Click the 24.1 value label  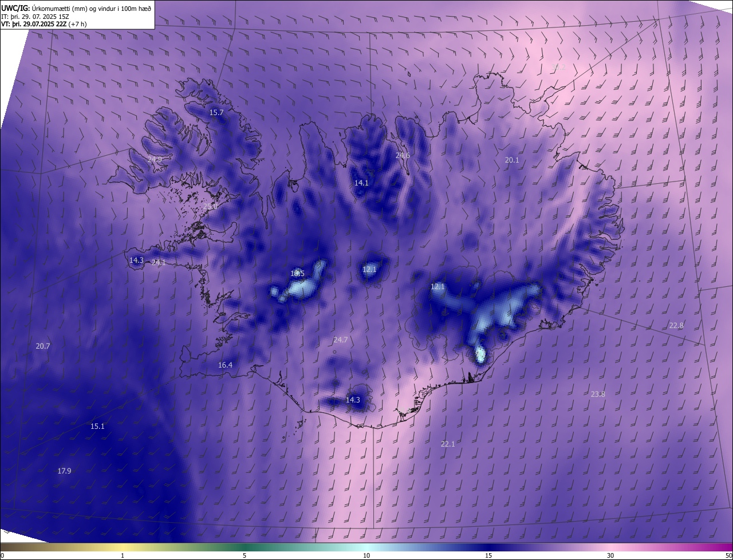click(x=159, y=262)
